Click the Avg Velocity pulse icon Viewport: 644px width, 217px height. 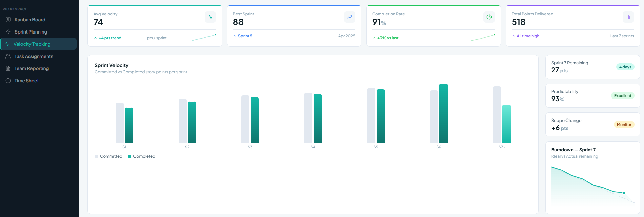coord(210,17)
